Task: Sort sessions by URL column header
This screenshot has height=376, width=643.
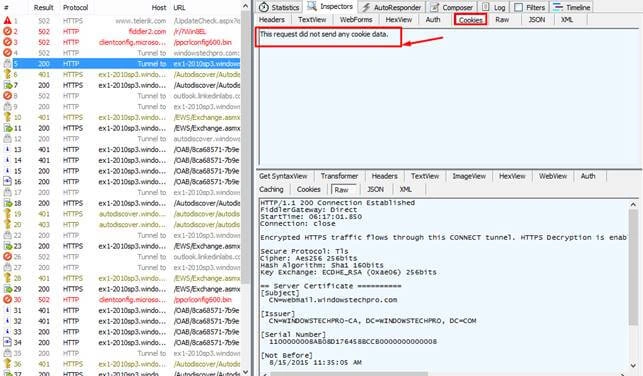Action: 179,7
